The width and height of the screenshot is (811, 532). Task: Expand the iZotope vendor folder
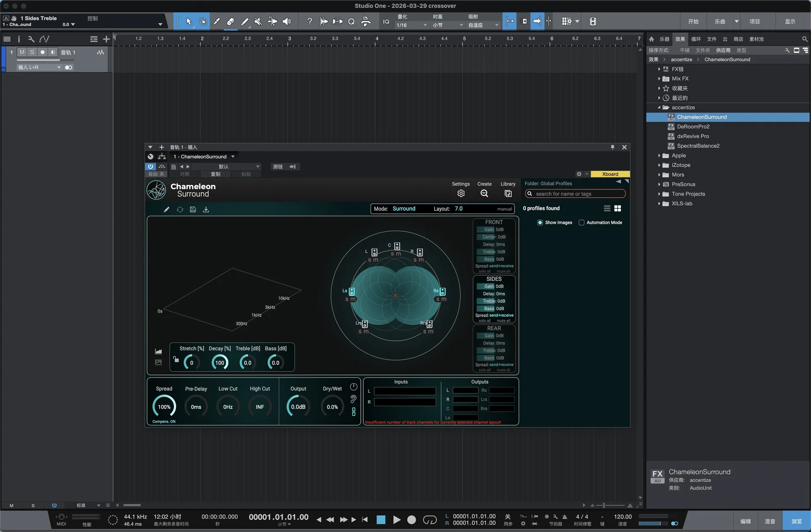point(659,165)
